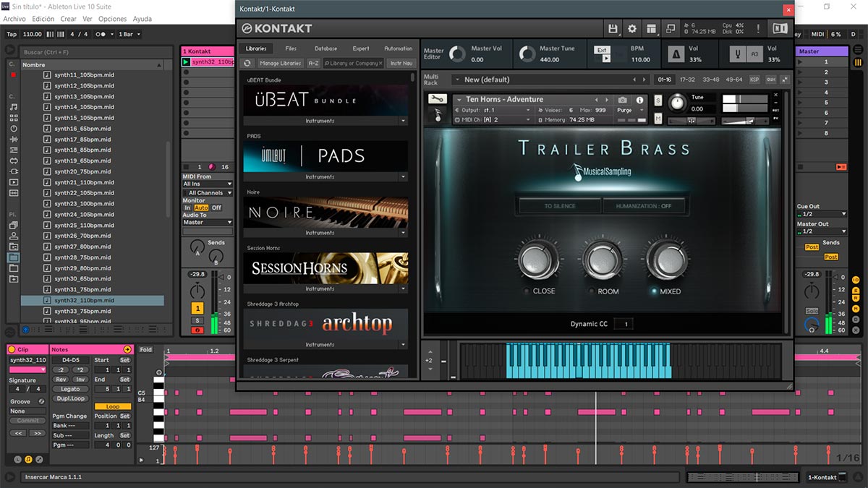This screenshot has height=488, width=868.
Task: Open Kontakt options gear
Action: click(632, 29)
